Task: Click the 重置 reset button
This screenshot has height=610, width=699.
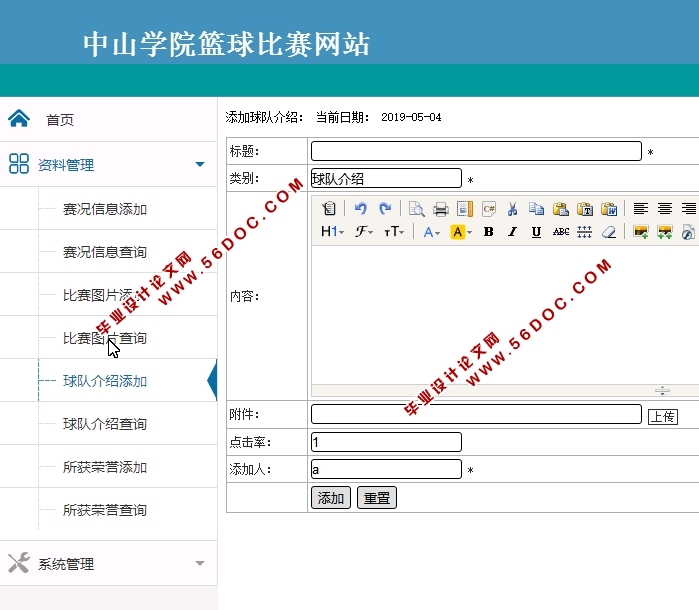Action: 377,498
